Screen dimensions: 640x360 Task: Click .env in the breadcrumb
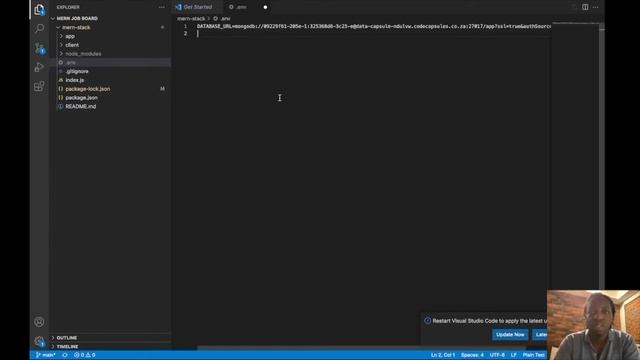pos(226,18)
